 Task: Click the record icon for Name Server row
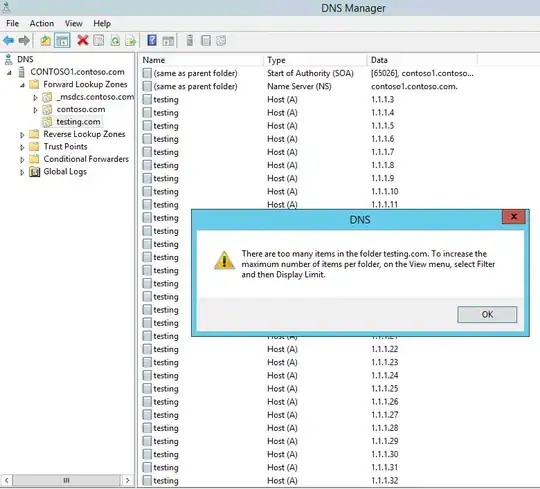coord(147,86)
